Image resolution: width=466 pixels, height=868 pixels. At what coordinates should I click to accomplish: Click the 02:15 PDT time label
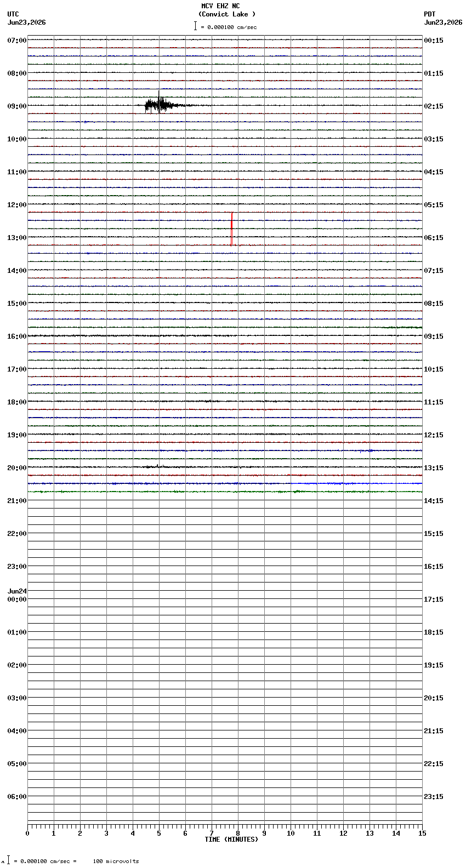434,106
